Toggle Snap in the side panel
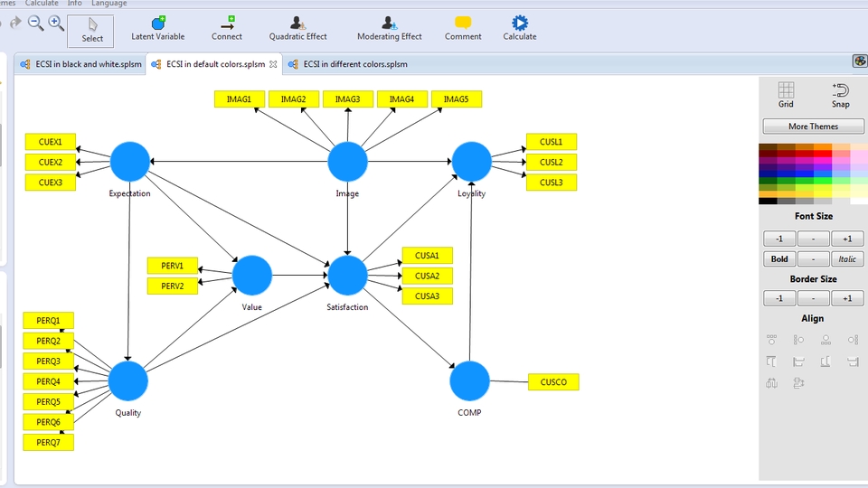 [840, 95]
